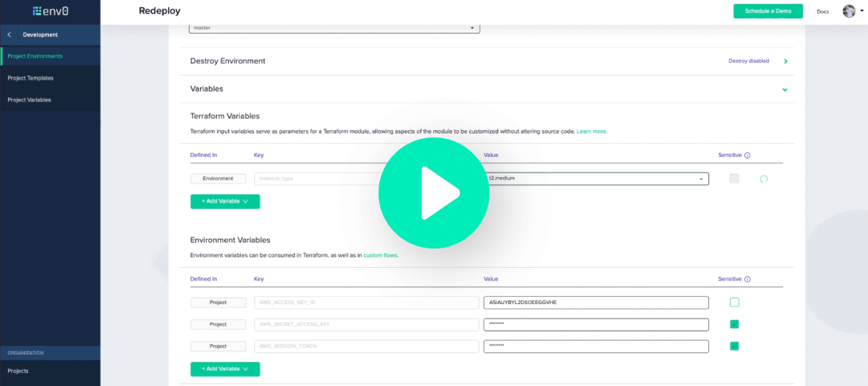Mark AWS_ACCESS_KEY_ID as sensitive
The image size is (868, 386).
[x=734, y=302]
